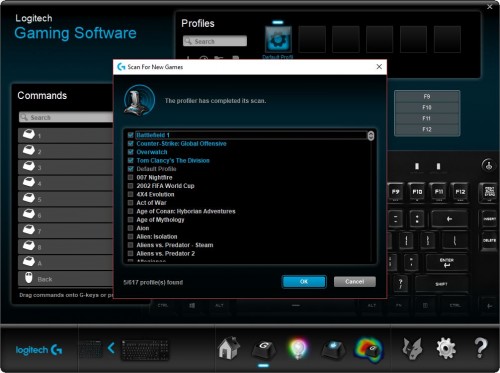The image size is (500, 373).
Task: Open the key press heat map icon
Action: click(369, 350)
